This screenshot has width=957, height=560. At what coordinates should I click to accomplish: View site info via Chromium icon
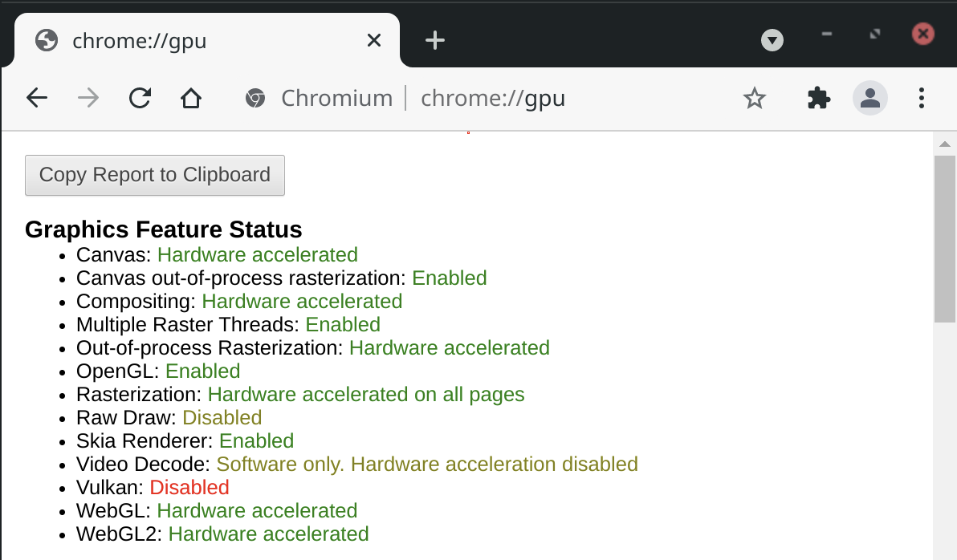[x=255, y=98]
